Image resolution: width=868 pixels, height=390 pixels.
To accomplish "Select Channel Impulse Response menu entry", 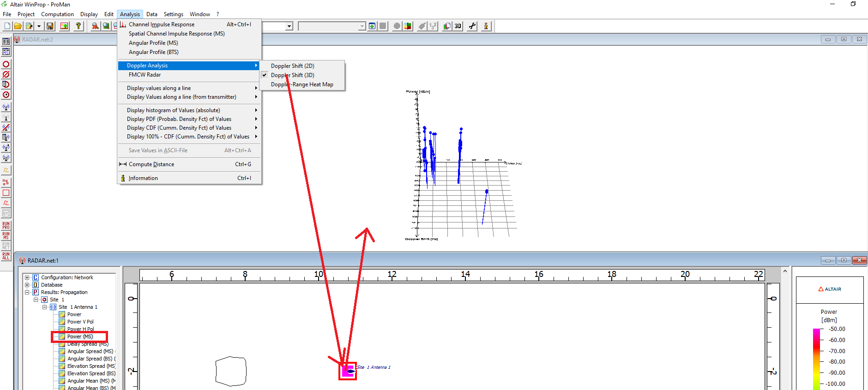I will 190,24.
